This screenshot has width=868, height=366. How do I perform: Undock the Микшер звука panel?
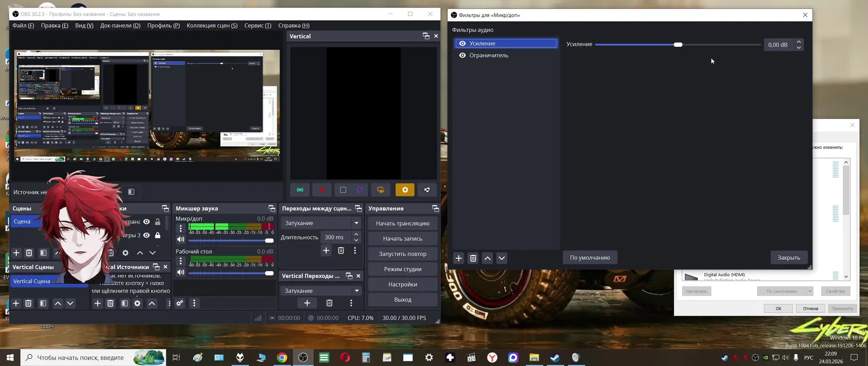click(272, 208)
